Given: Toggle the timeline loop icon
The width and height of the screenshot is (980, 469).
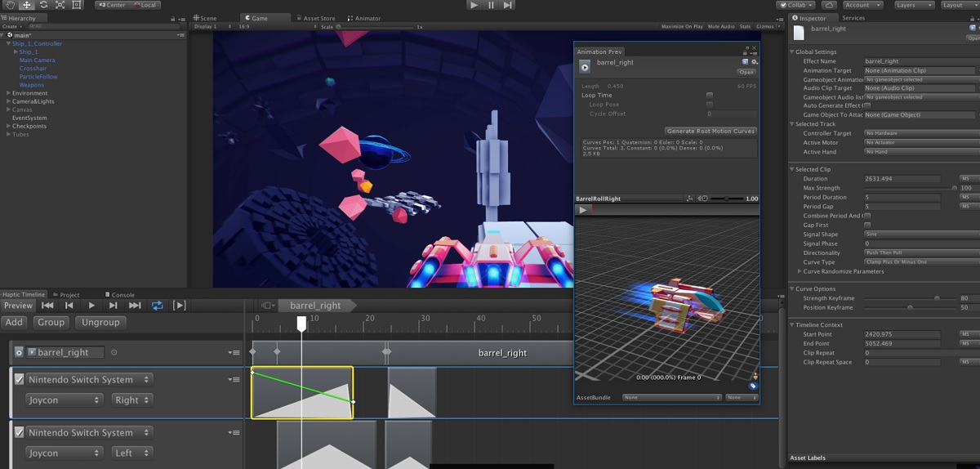Looking at the screenshot, I should 157,306.
